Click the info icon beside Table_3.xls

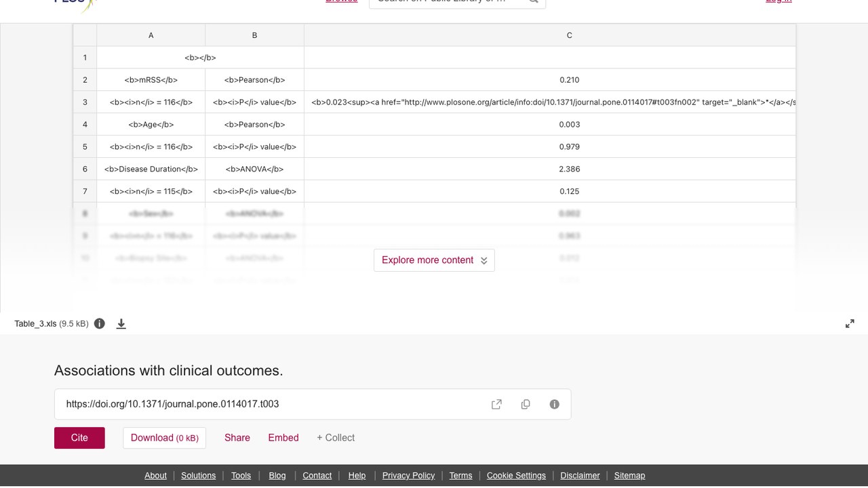(100, 323)
